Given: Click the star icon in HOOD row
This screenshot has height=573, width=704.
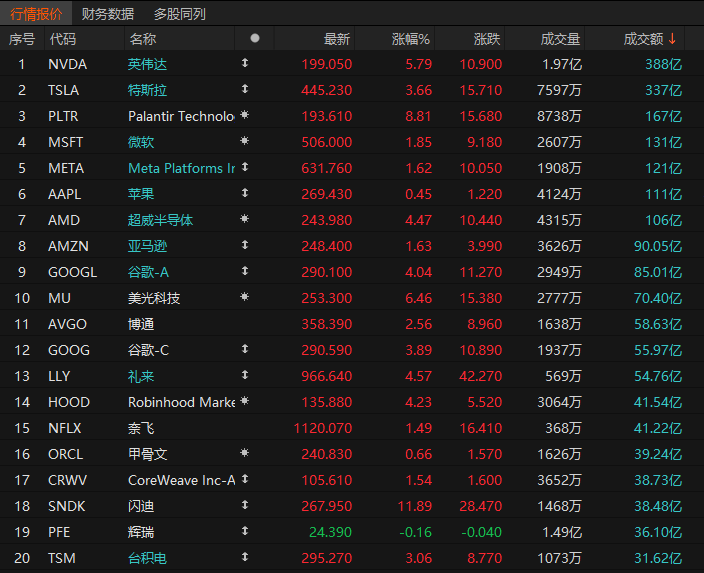Looking at the screenshot, I should (245, 401).
